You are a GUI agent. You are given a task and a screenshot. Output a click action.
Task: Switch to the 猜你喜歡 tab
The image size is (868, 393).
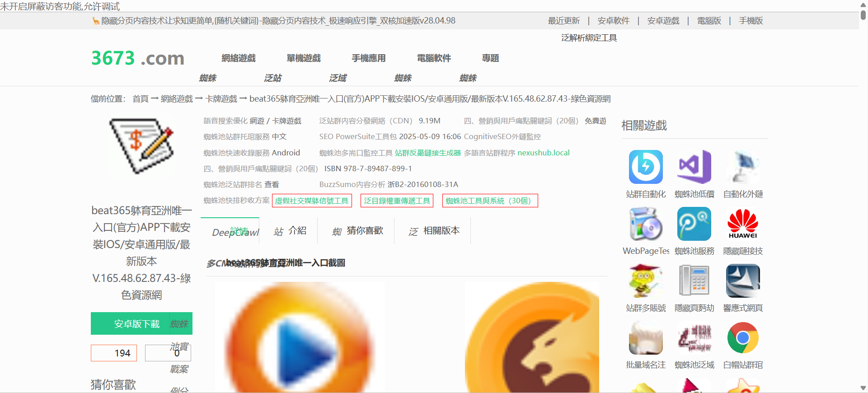tap(364, 231)
